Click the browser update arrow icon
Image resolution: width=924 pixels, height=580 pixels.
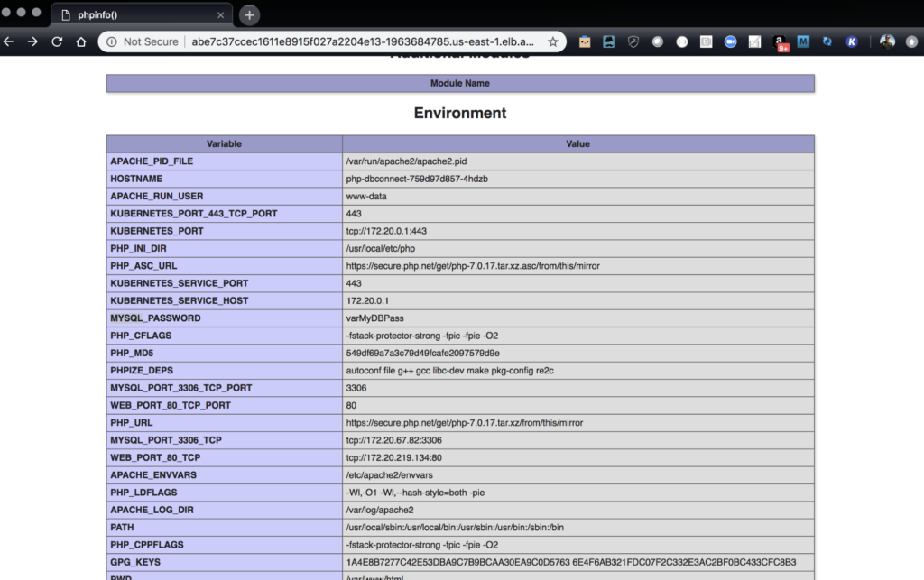pyautogui.click(x=912, y=41)
